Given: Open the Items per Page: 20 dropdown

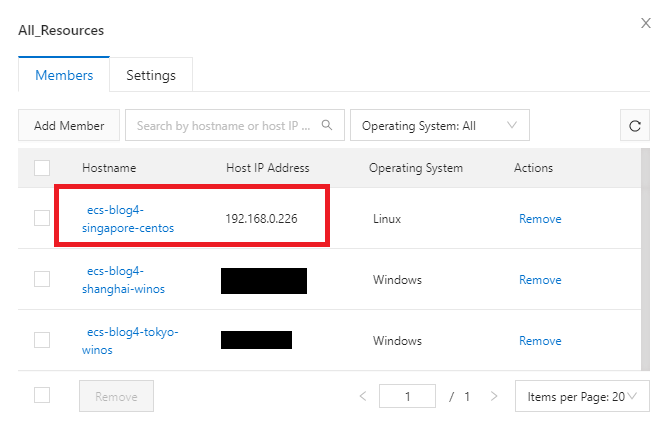Looking at the screenshot, I should [582, 396].
